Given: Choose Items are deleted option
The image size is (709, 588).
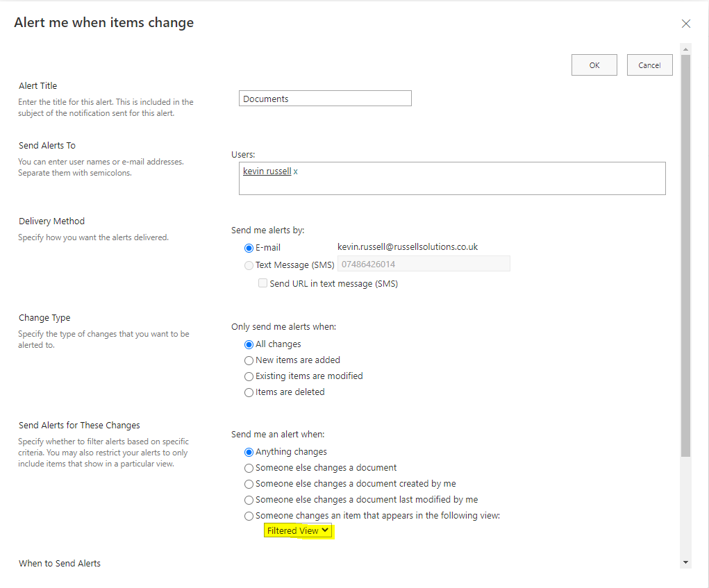Looking at the screenshot, I should 249,392.
